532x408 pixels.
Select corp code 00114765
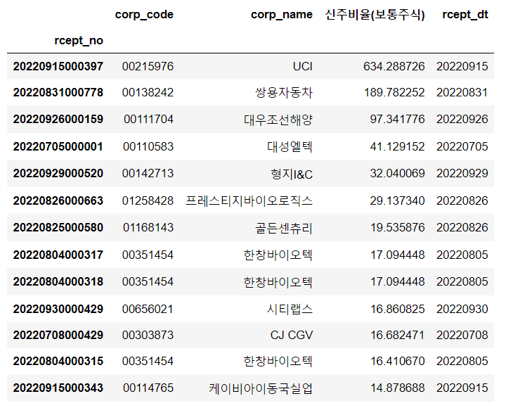click(148, 388)
